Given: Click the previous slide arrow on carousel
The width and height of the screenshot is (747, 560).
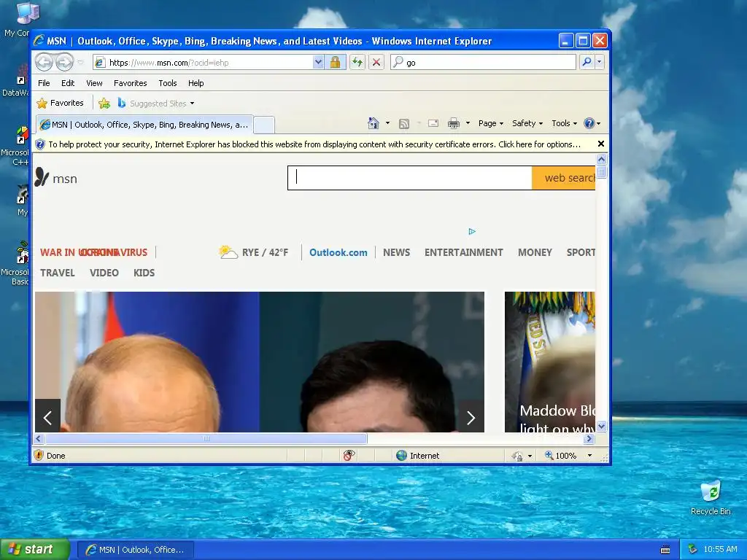Looking at the screenshot, I should click(47, 418).
